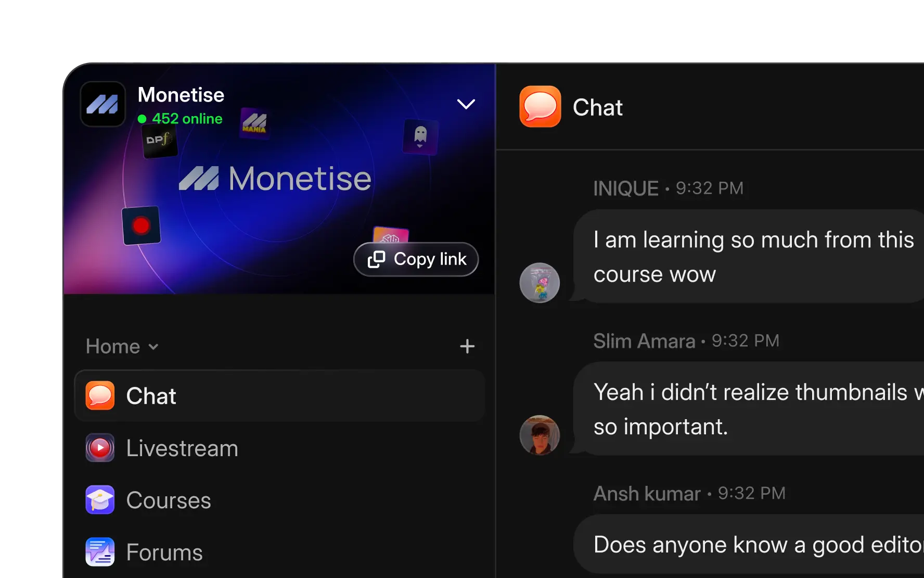The width and height of the screenshot is (924, 578).
Task: Click the copy icon inside the Copy link button
Action: point(377,259)
